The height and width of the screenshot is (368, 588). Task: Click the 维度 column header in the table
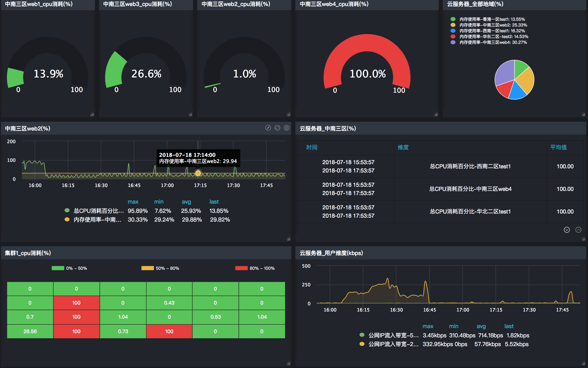click(403, 147)
